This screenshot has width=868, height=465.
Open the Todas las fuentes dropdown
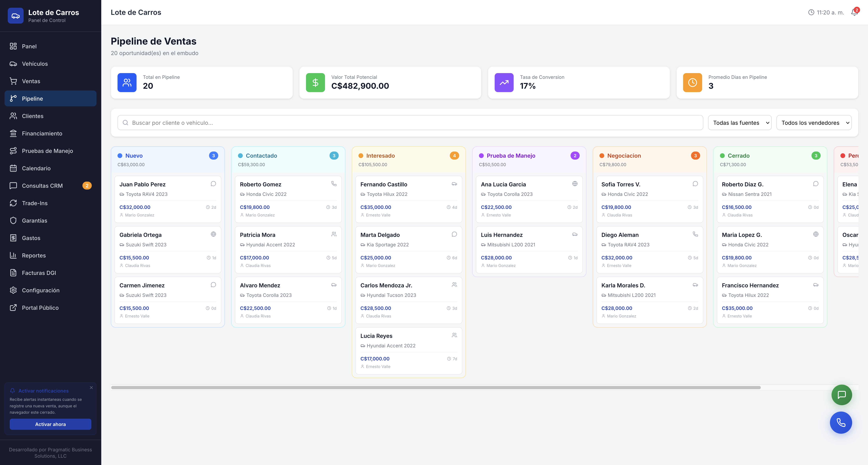(740, 123)
